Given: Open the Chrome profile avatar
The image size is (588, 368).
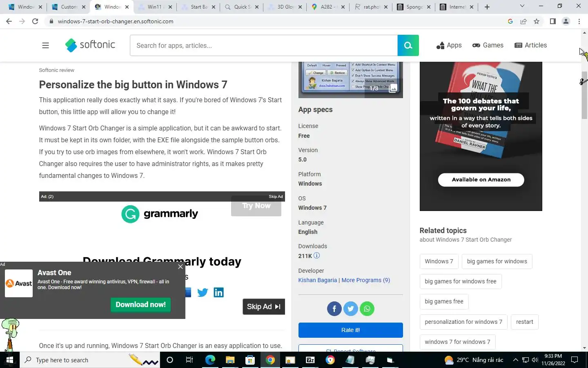Looking at the screenshot, I should [566, 21].
